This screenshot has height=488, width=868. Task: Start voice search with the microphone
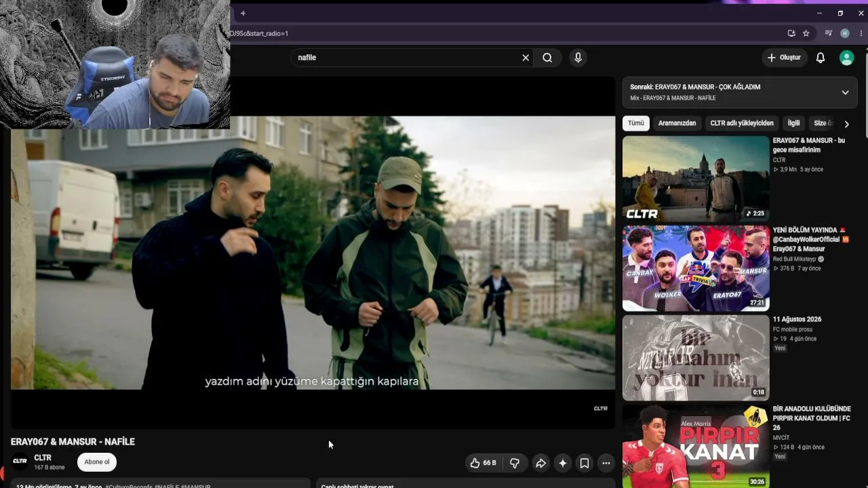pos(578,58)
